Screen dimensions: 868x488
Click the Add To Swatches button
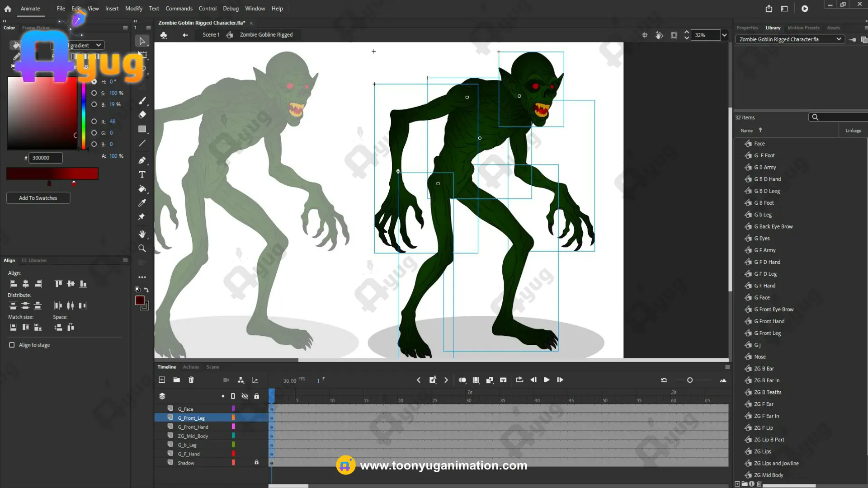click(38, 198)
